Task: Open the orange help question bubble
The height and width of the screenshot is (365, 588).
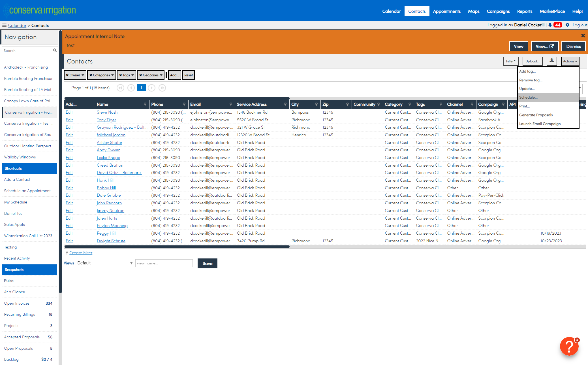Action: 569,346
